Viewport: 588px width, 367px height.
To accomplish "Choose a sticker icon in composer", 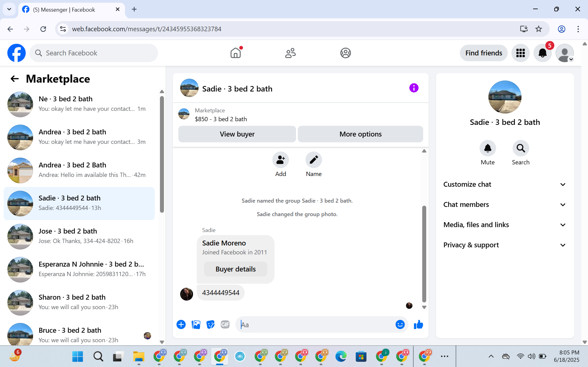I will (211, 324).
